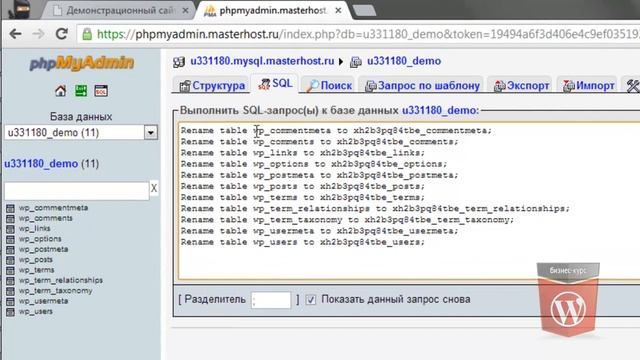640x360 pixels.
Task: Click the browser back arrow
Action: pos(16,34)
